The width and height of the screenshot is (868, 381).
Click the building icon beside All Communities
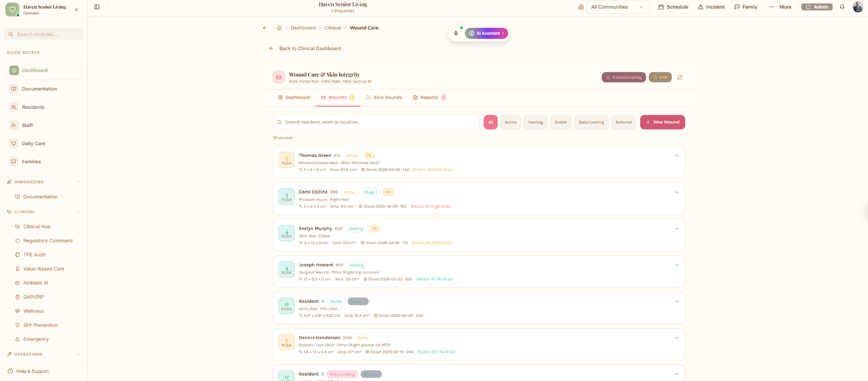pyautogui.click(x=581, y=7)
